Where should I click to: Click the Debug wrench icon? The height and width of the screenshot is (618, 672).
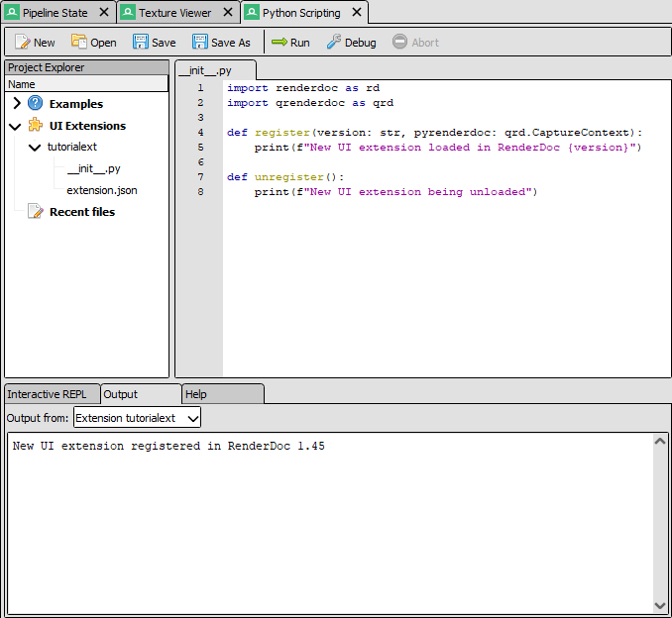click(334, 42)
